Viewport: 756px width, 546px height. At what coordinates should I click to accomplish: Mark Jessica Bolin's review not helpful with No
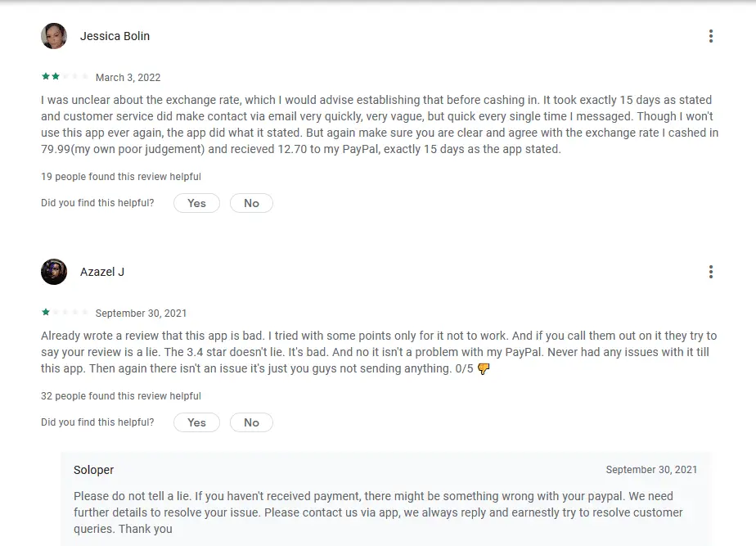coord(251,203)
